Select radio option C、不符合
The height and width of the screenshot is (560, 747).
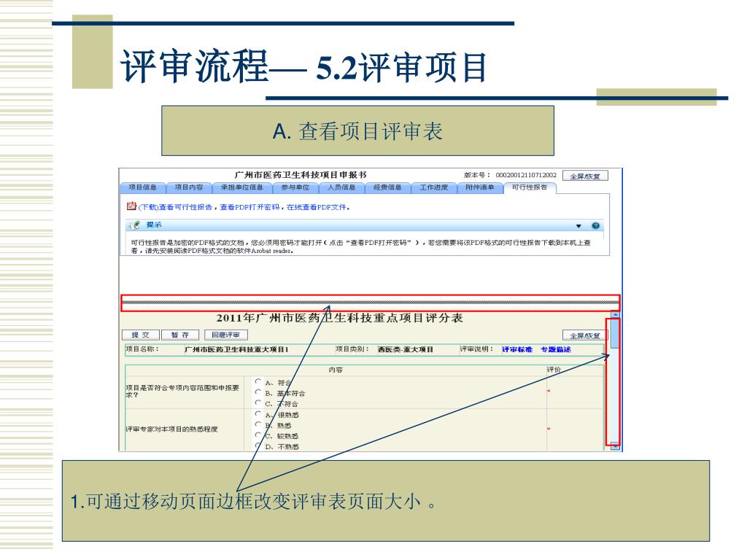click(x=258, y=402)
